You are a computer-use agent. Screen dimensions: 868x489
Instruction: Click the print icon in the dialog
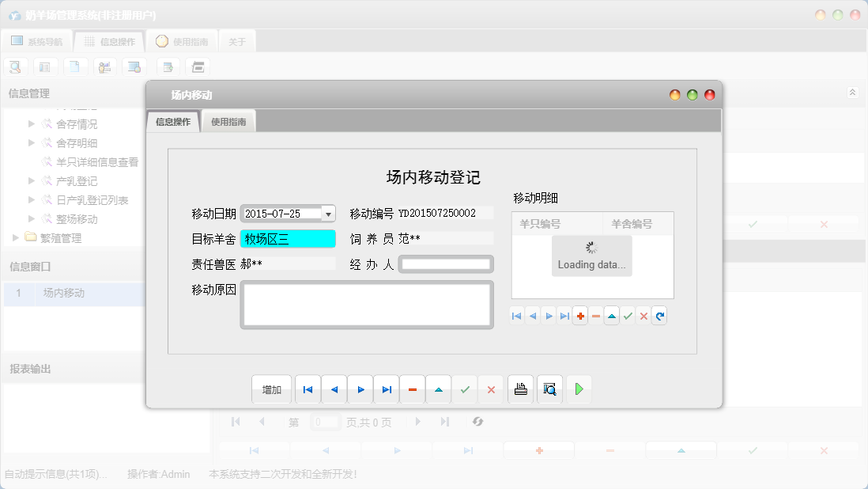[520, 389]
